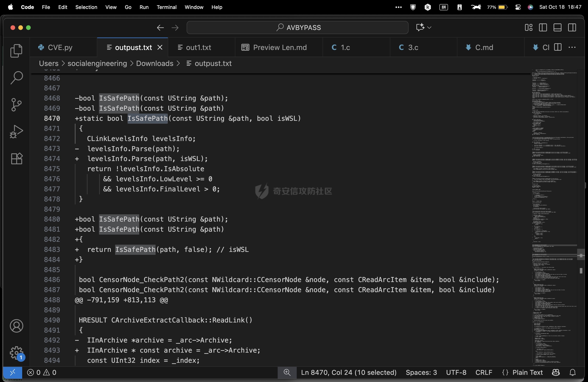Open the Extensions view
The width and height of the screenshot is (588, 382).
tap(16, 158)
